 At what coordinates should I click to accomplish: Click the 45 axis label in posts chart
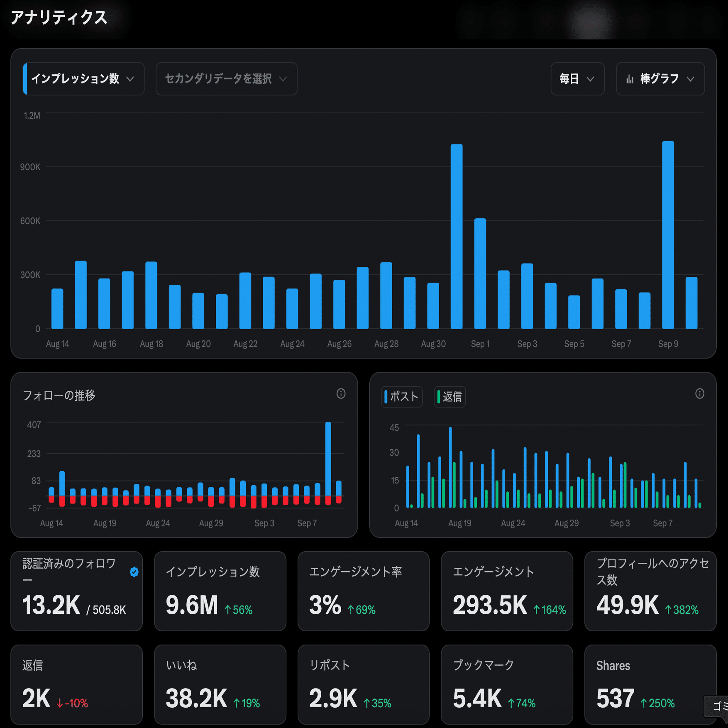click(394, 428)
